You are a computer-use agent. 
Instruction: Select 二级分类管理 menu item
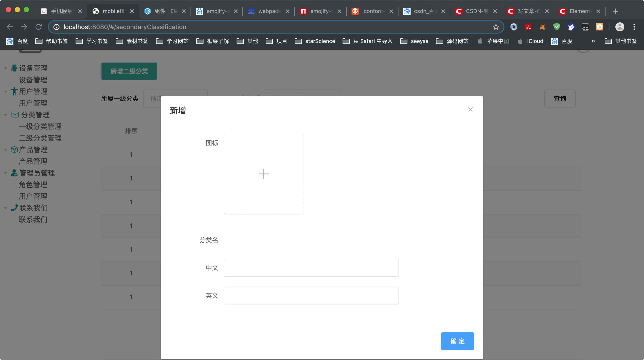40,138
